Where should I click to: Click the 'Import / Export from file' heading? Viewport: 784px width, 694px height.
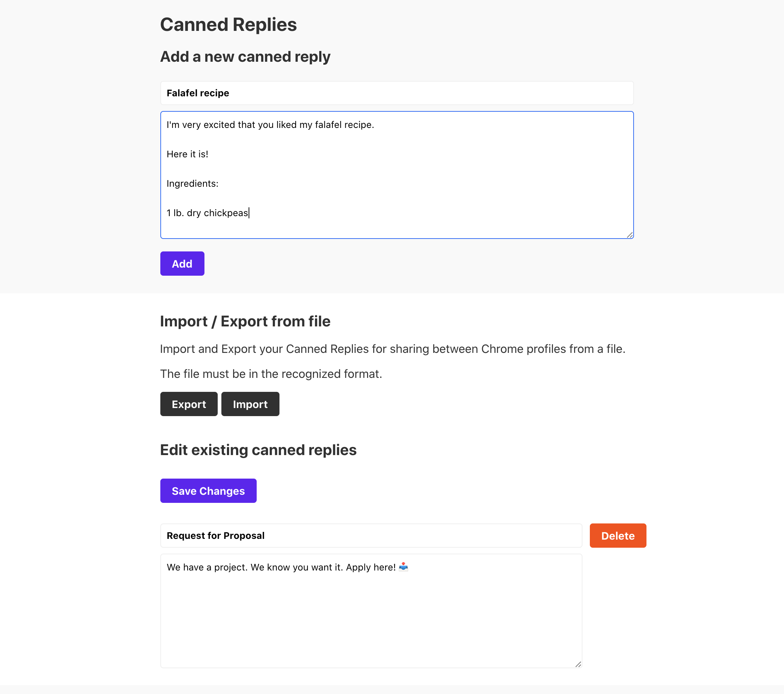[x=245, y=321]
